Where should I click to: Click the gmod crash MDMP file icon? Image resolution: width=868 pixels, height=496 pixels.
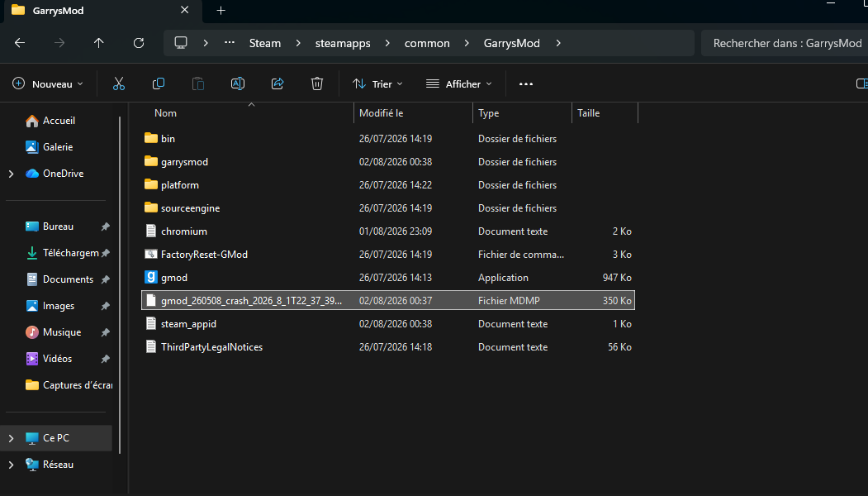point(150,300)
